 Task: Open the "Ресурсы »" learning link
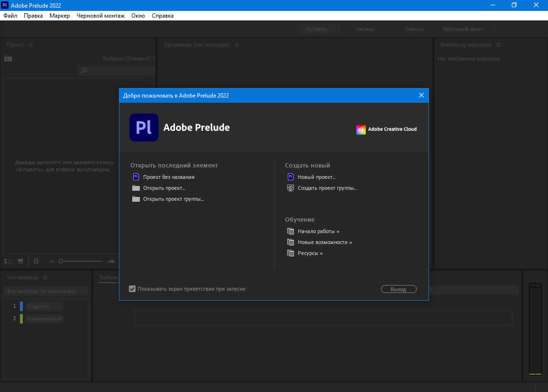click(310, 253)
